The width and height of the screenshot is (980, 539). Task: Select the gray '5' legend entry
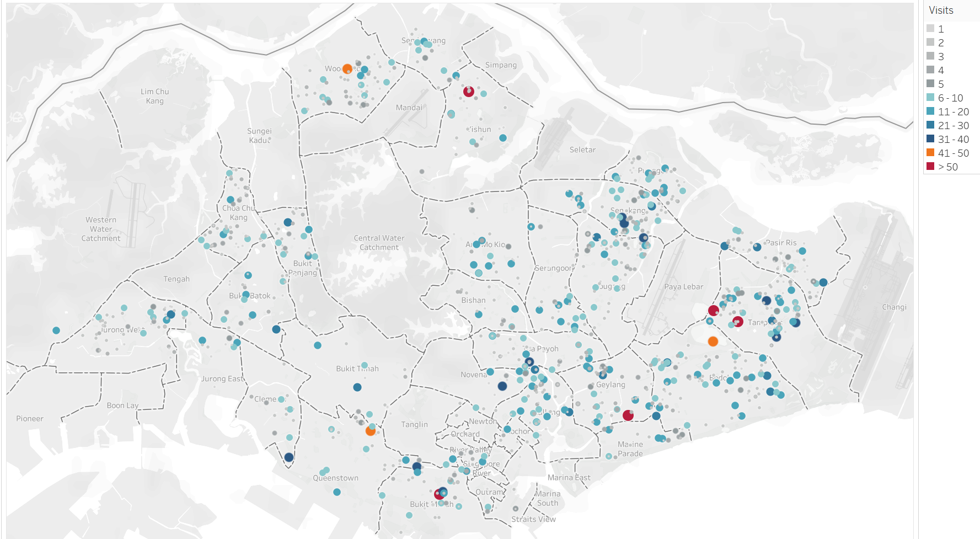pyautogui.click(x=940, y=84)
